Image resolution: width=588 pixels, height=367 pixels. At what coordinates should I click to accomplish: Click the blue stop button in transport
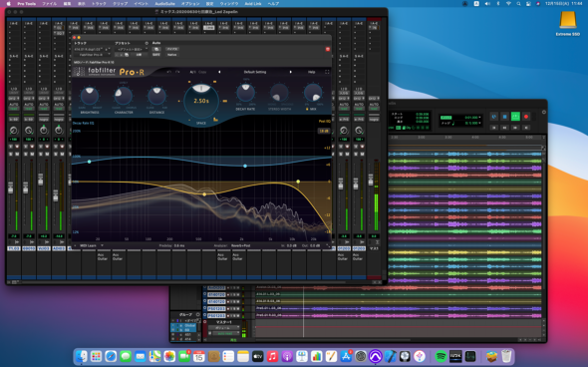504,117
